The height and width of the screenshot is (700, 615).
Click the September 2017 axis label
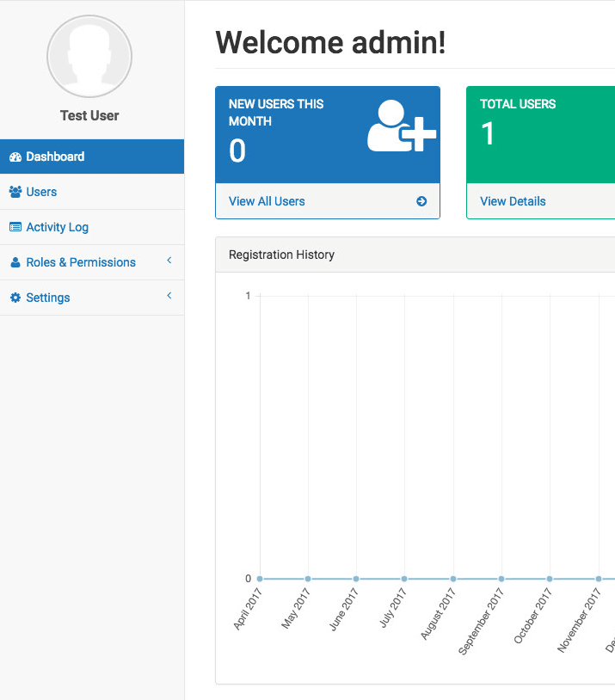point(481,622)
